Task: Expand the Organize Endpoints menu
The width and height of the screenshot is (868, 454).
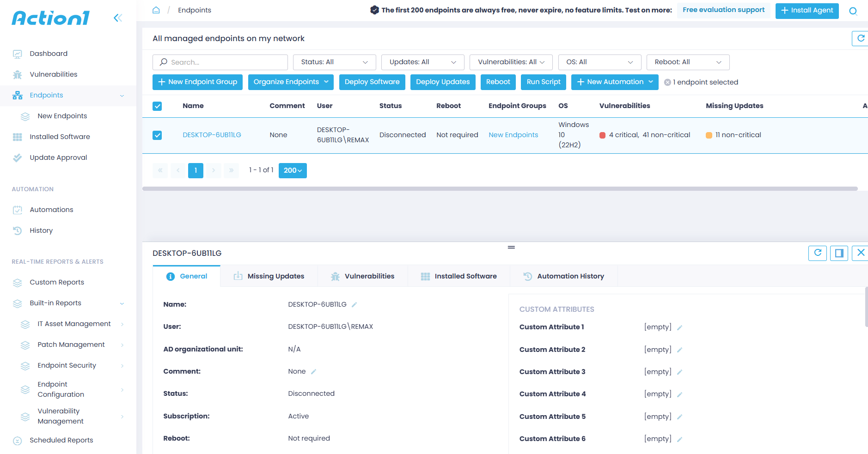Action: pyautogui.click(x=291, y=82)
